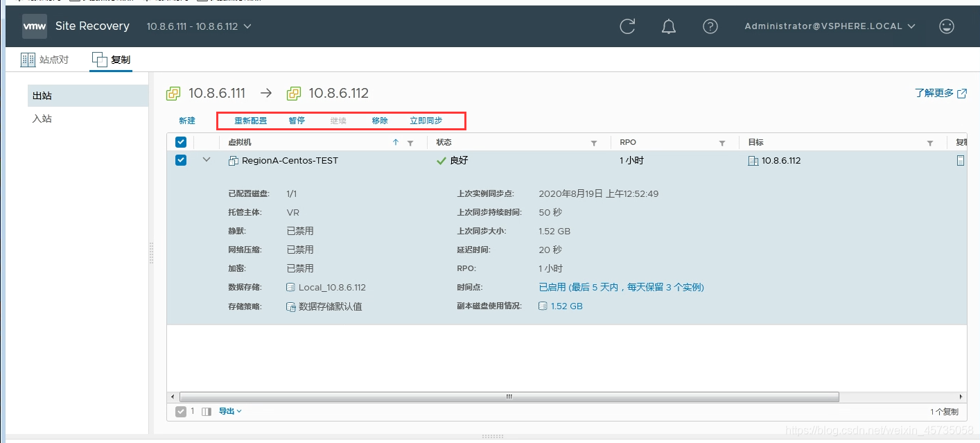The height and width of the screenshot is (443, 980).
Task: Click the 新建 button
Action: 187,121
